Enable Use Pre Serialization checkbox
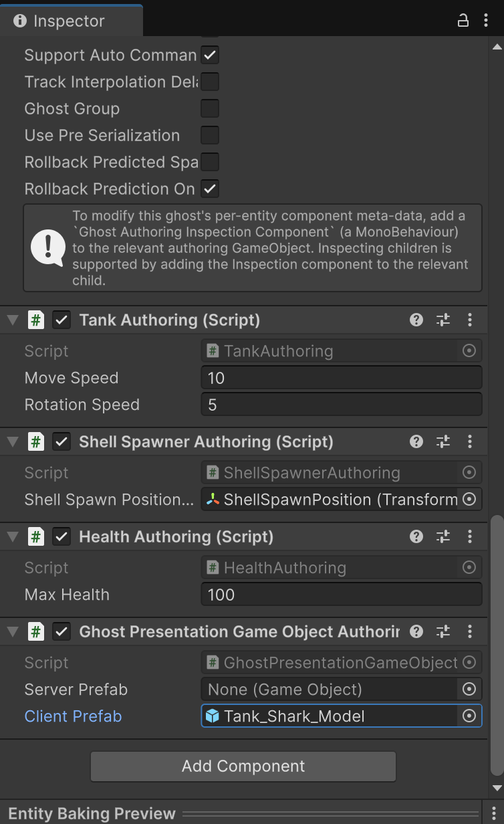504x824 pixels. pyautogui.click(x=210, y=135)
